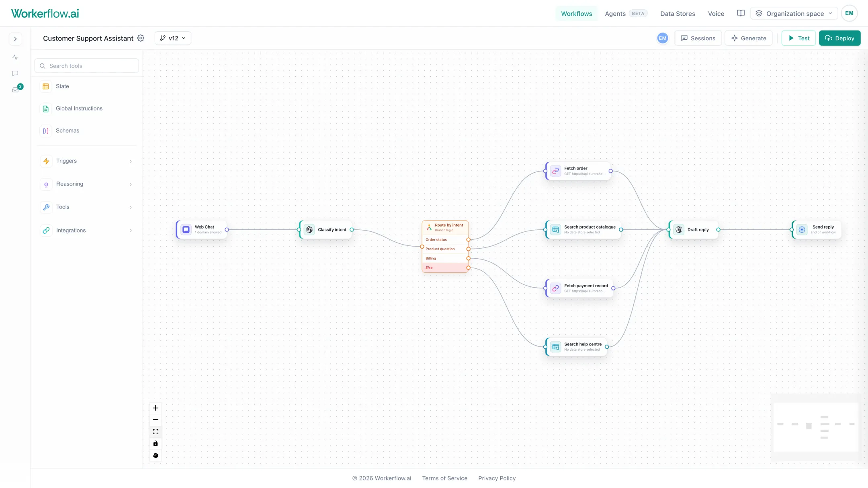The image size is (868, 488).
Task: Click the Order status branch output port
Action: [468, 240]
